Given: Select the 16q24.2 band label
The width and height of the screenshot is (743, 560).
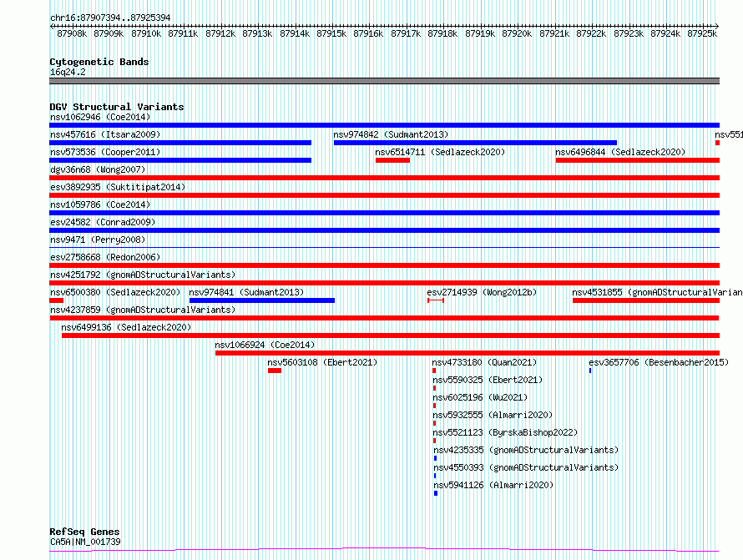Looking at the screenshot, I should click(x=68, y=72).
